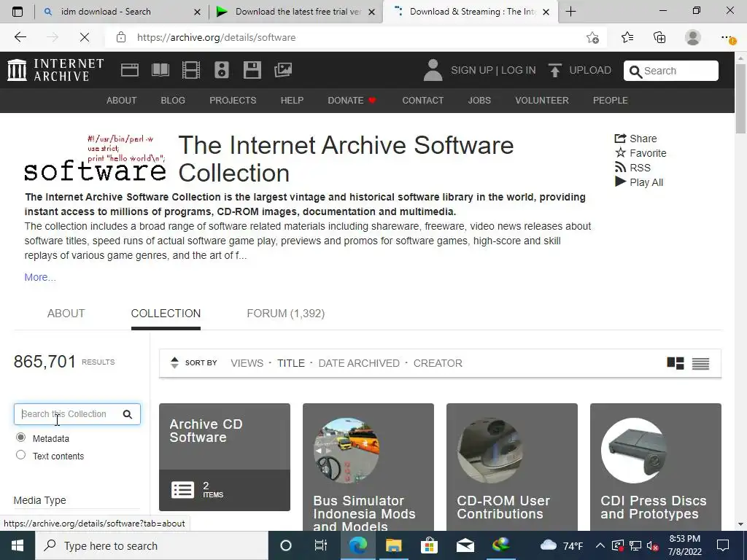The width and height of the screenshot is (747, 560).
Task: Sort results by DATE ARCHIVED
Action: (359, 363)
